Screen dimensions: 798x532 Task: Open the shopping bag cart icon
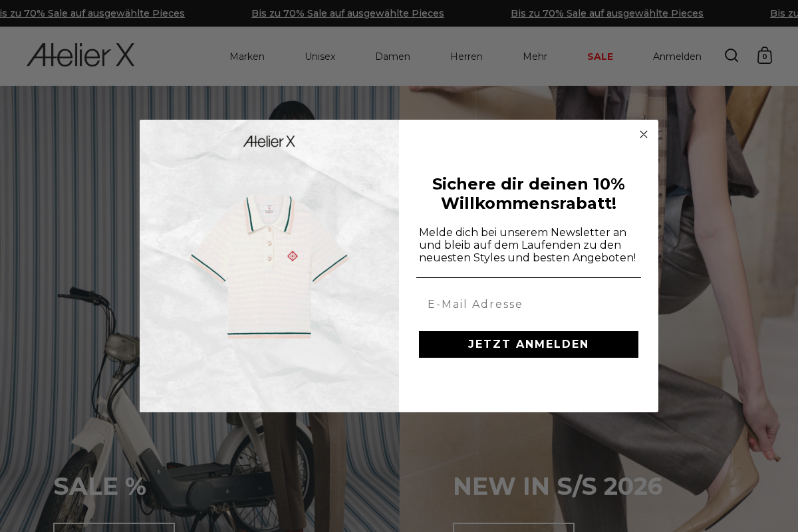pyautogui.click(x=765, y=56)
